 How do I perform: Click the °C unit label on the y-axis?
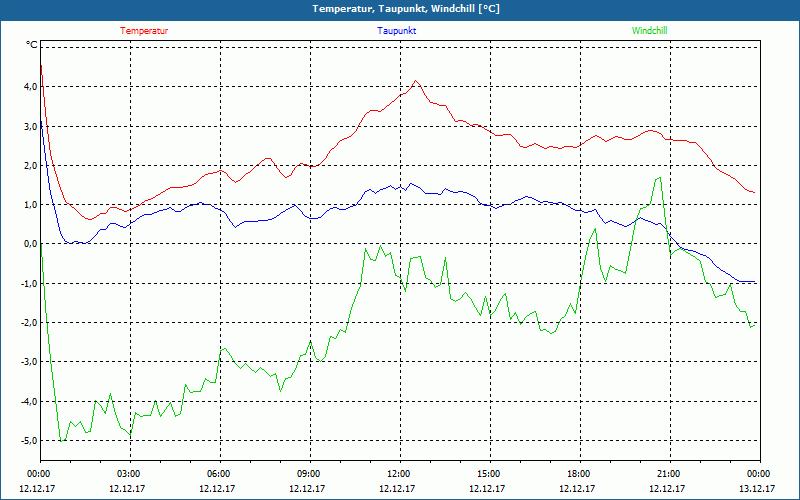[31, 45]
